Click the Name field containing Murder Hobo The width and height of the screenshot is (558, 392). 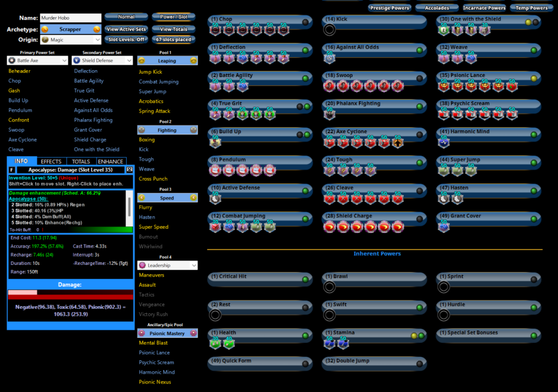(x=70, y=18)
